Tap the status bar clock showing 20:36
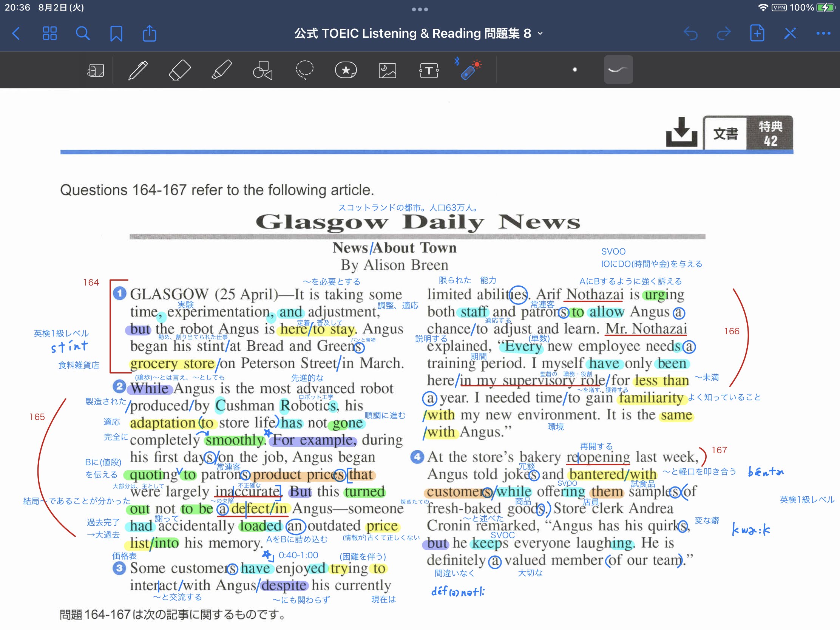 coord(17,8)
